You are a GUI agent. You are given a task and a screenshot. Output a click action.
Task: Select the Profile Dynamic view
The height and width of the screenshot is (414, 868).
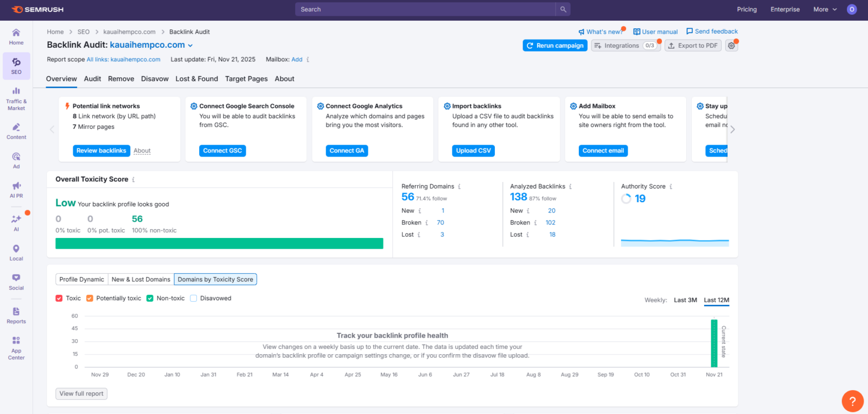pos(81,279)
